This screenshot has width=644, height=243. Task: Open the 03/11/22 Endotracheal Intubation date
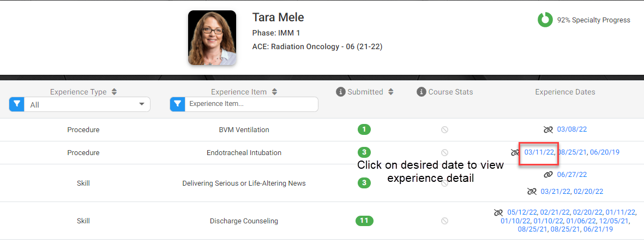(539, 152)
